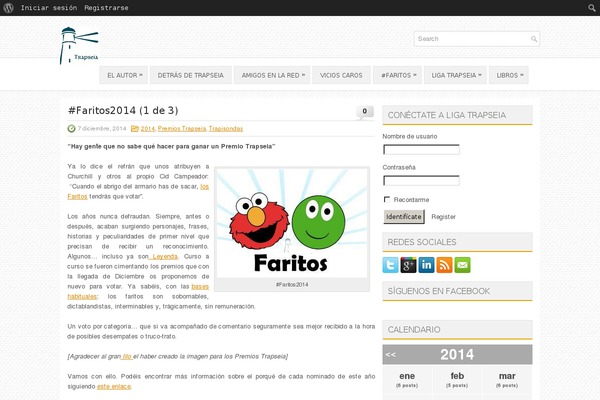
Task: Follow the Leyenda link
Action: click(164, 256)
